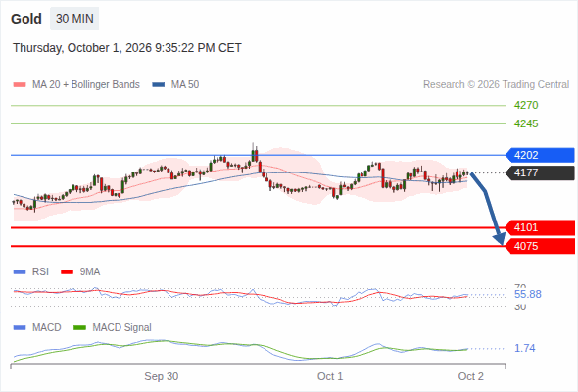Select the 4177 current price tag
This screenshot has width=578, height=392.
click(x=540, y=172)
